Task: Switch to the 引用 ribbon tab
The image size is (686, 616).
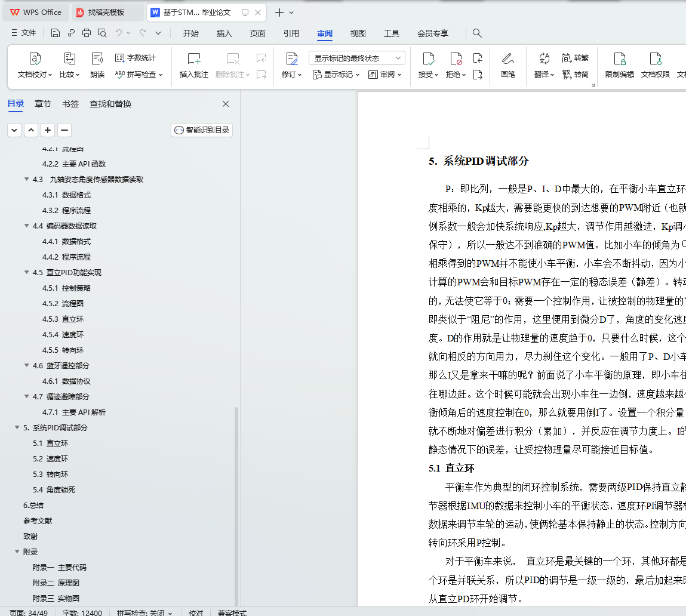Action: pyautogui.click(x=291, y=33)
